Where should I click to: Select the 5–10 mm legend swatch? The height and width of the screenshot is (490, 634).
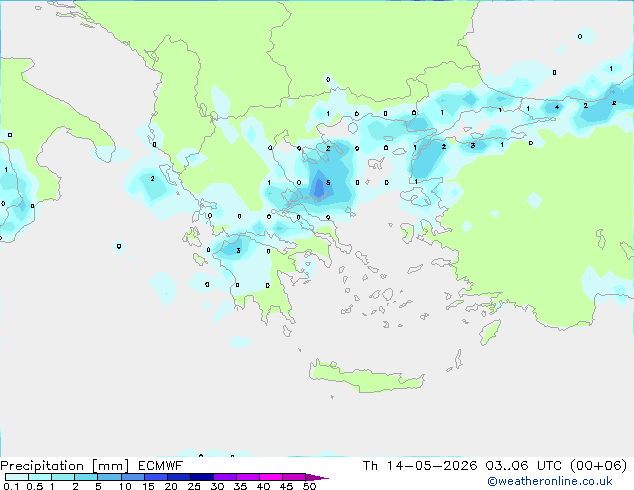click(109, 477)
